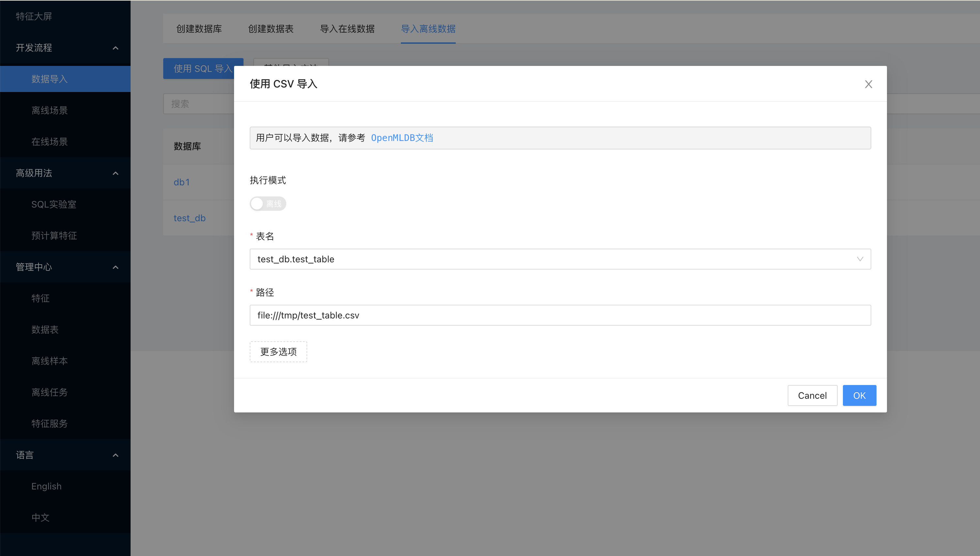Screen dimensions: 980x556
Task: Toggle the 执行模式 switch
Action: tap(267, 203)
